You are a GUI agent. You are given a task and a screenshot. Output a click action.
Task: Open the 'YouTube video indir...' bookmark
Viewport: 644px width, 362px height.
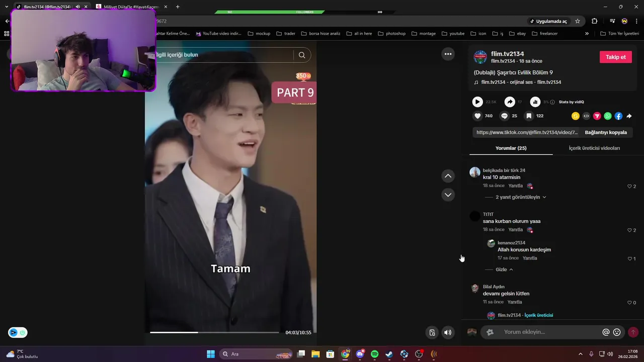[x=219, y=34]
